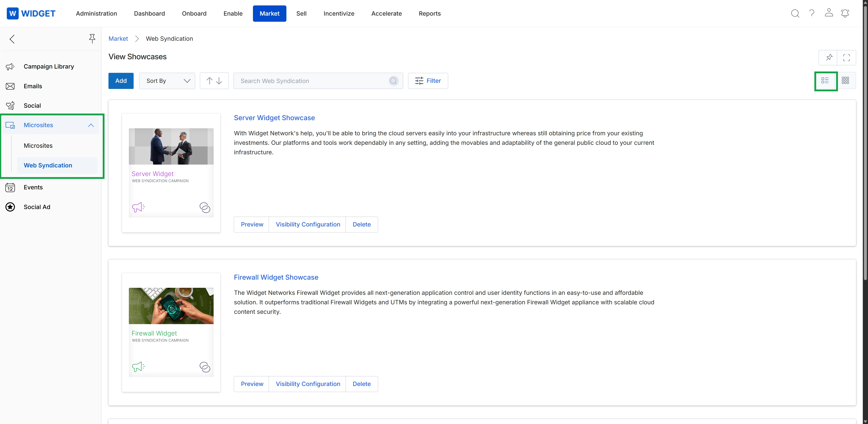Collapse sidebar with back arrow

click(x=12, y=39)
